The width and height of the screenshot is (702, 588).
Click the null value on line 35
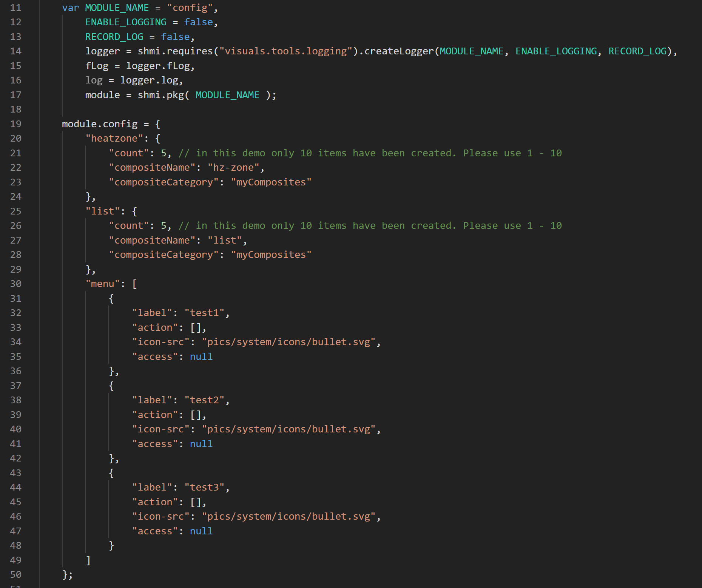(x=201, y=357)
